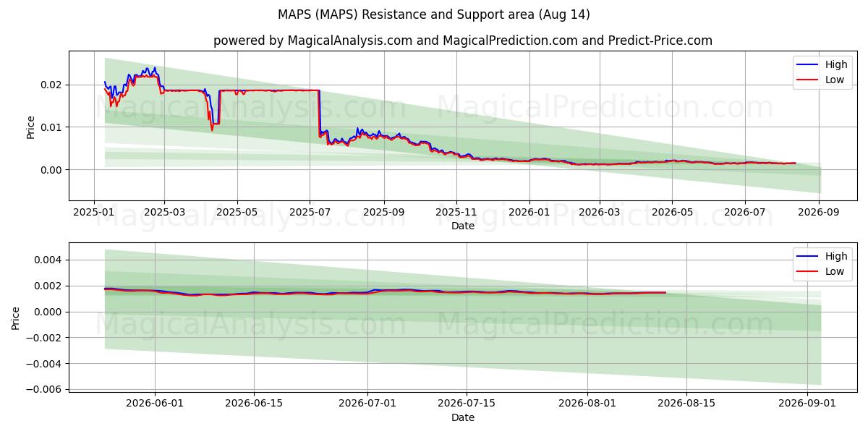
Task: Click the '2026-06-15' tick label on bottom chart
Action: [x=254, y=404]
